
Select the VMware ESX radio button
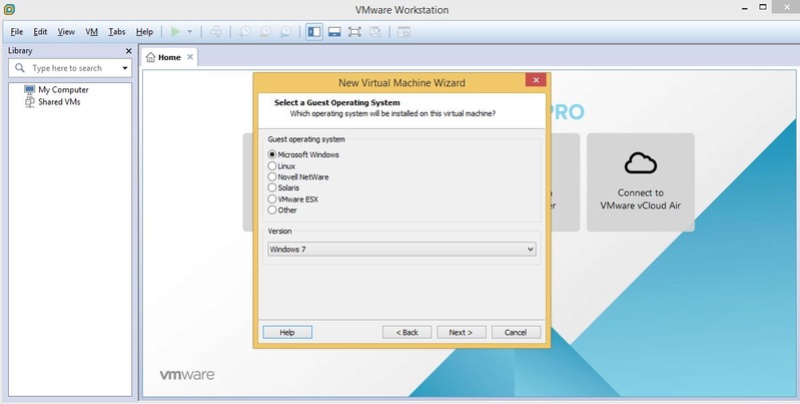click(272, 199)
